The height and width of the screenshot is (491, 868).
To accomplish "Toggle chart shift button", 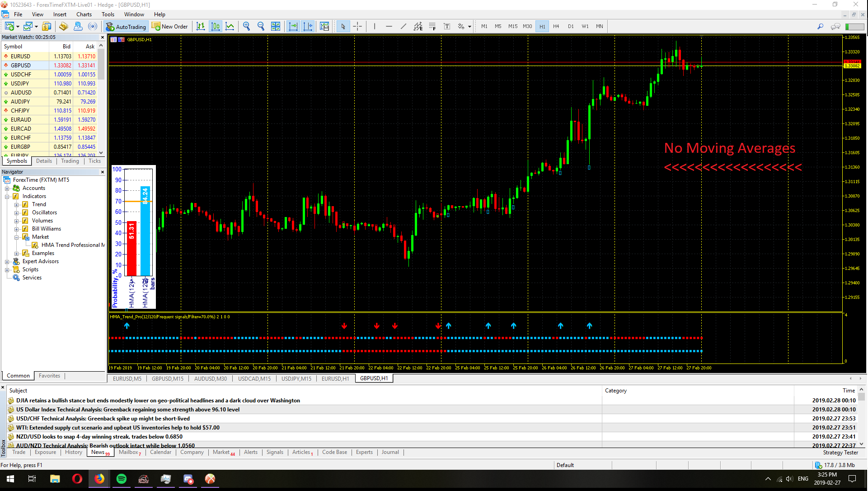I will [308, 26].
